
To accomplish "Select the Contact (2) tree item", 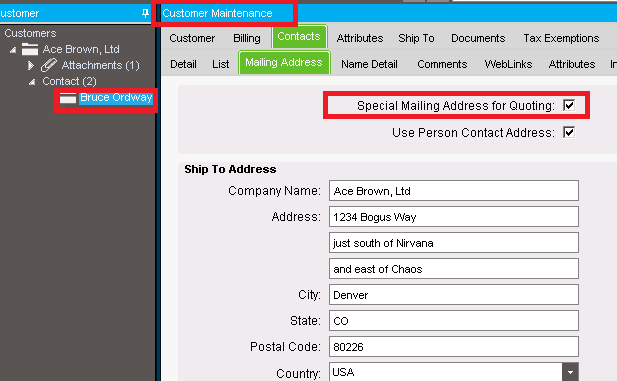I will [x=69, y=81].
